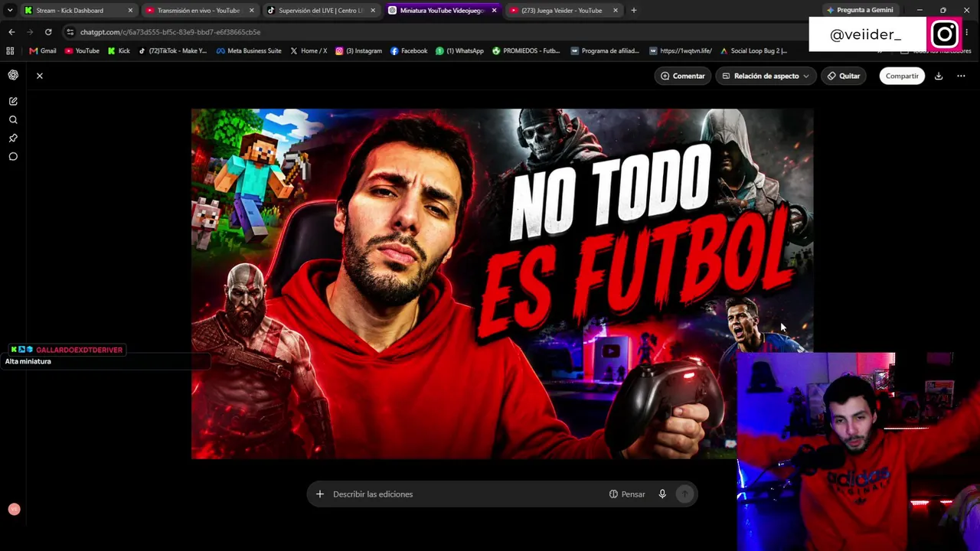Open chat search with the magnifier icon
This screenshot has width=980, height=551.
click(x=13, y=119)
